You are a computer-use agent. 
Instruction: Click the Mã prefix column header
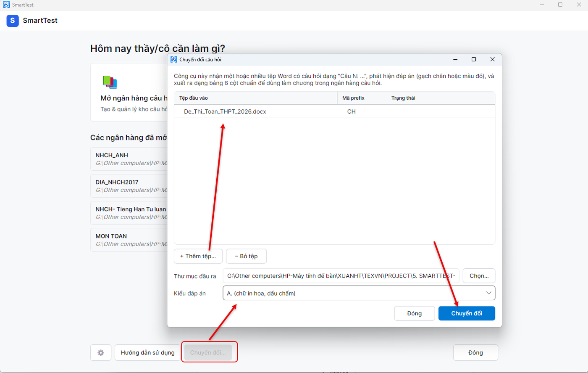tap(353, 98)
